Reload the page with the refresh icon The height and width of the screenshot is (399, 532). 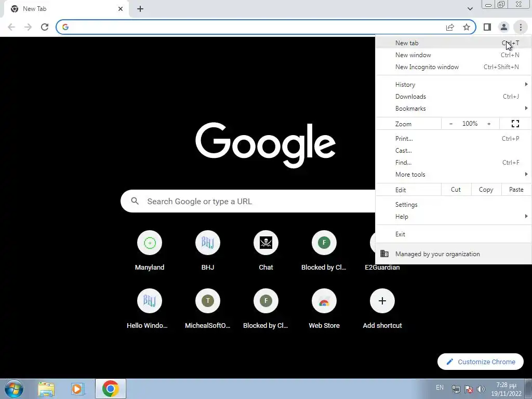click(45, 27)
